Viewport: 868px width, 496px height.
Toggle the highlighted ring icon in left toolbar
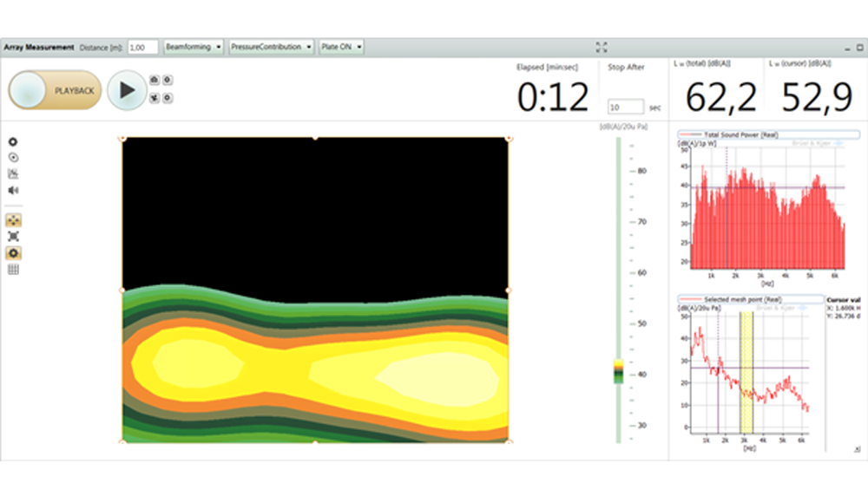(13, 252)
